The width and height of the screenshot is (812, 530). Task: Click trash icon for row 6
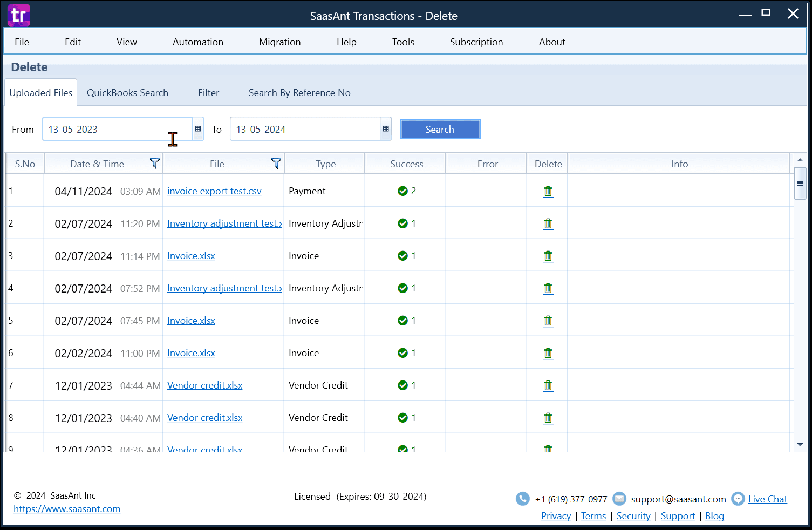pos(548,353)
